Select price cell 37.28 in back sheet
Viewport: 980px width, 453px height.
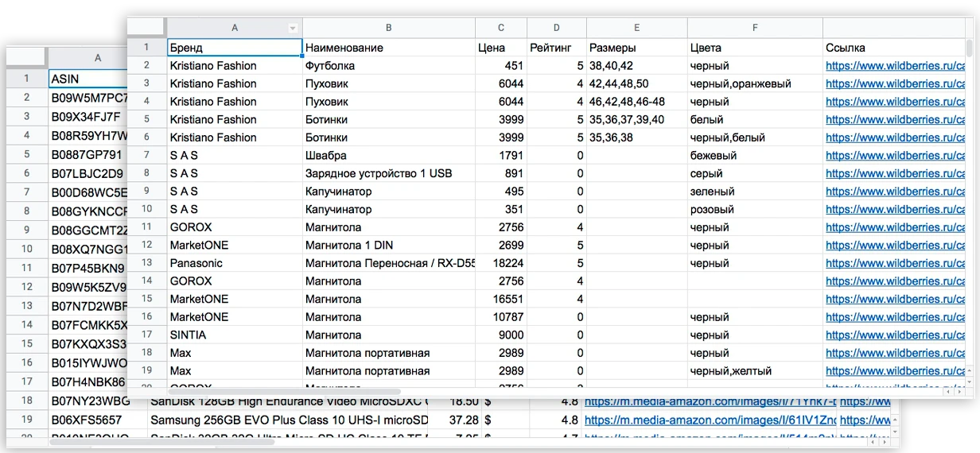pos(456,420)
